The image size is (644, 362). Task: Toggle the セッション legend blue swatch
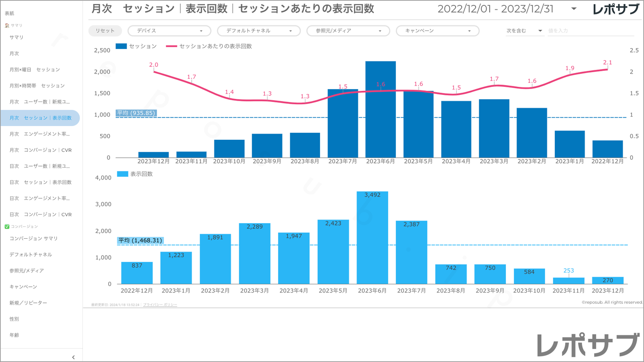click(x=121, y=46)
